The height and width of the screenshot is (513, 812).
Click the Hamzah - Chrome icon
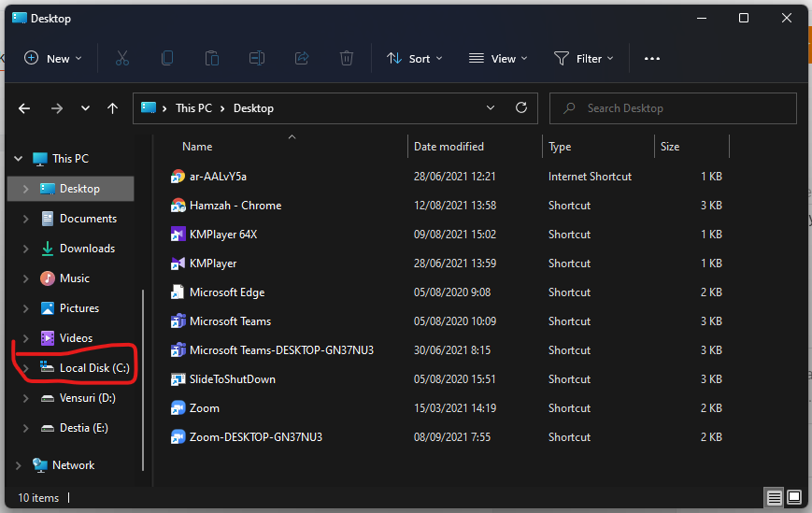178,206
